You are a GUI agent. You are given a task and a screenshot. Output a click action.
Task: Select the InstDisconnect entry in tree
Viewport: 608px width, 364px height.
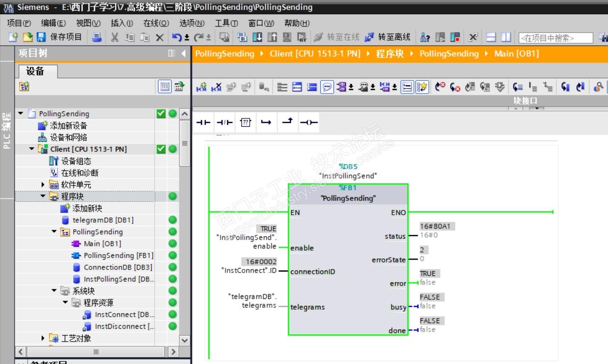tap(119, 326)
